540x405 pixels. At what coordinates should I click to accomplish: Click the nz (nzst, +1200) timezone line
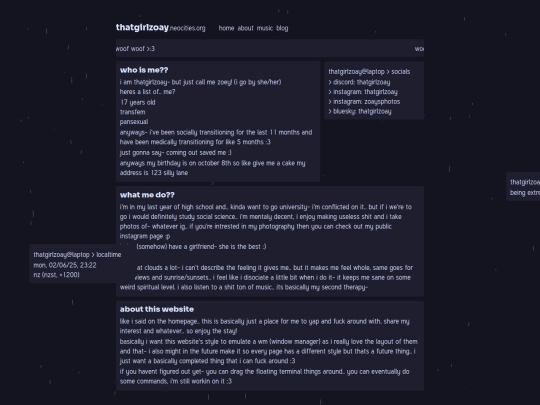pyautogui.click(x=56, y=275)
